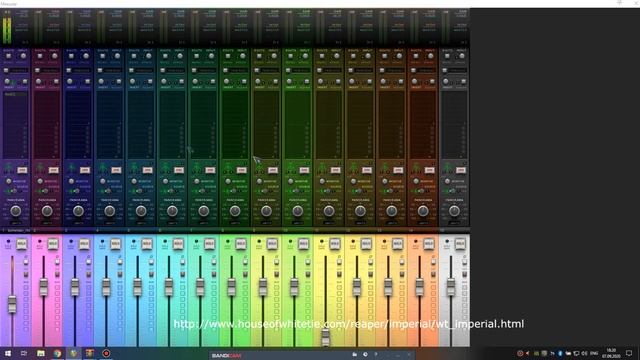Click the Monitor knob on the green track 8
Viewport: 640px width, 360px height.
click(x=228, y=181)
